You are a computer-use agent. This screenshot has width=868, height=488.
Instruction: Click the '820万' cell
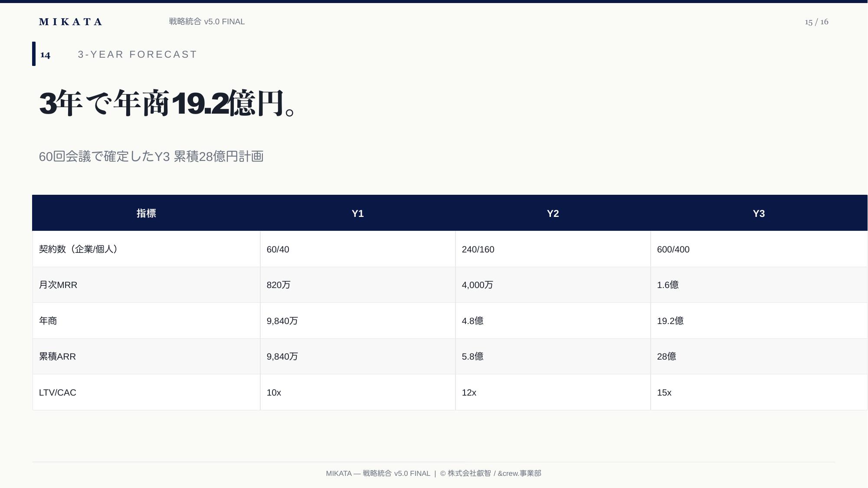click(x=358, y=285)
